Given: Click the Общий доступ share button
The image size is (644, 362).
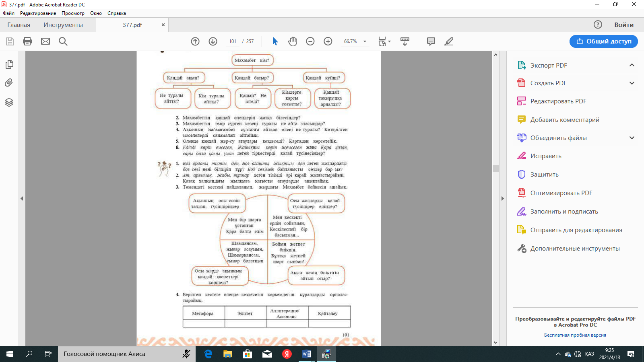Looking at the screenshot, I should (x=604, y=41).
